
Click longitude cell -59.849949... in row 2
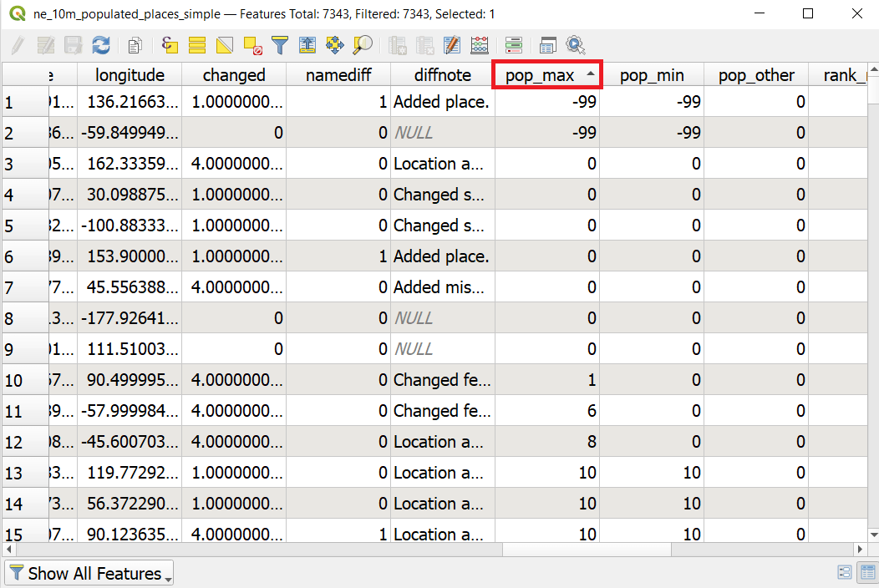point(130,132)
